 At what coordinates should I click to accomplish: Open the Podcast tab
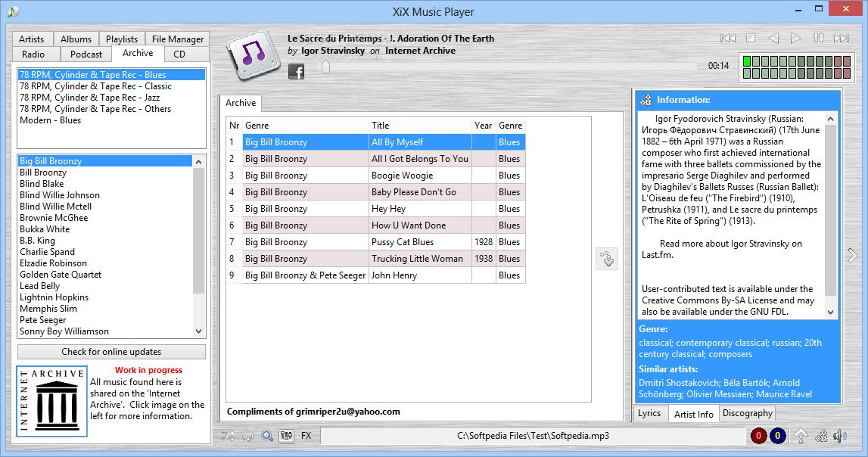(x=86, y=54)
